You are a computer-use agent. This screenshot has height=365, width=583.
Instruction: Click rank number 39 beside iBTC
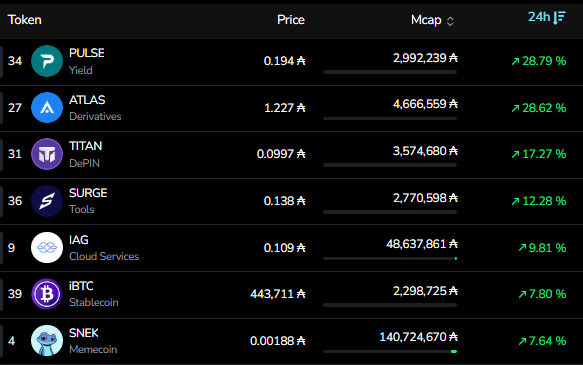click(x=15, y=294)
